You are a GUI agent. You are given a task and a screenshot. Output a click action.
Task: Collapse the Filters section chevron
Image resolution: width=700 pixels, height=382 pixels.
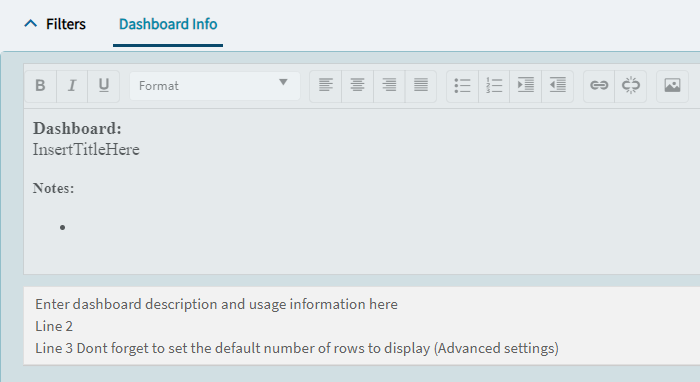coord(30,24)
